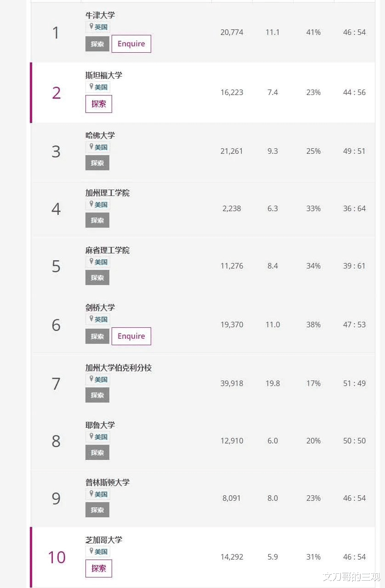The image size is (385, 588).
Task: Click the 探索 button under 芝加哥大学
Action: coord(99,568)
